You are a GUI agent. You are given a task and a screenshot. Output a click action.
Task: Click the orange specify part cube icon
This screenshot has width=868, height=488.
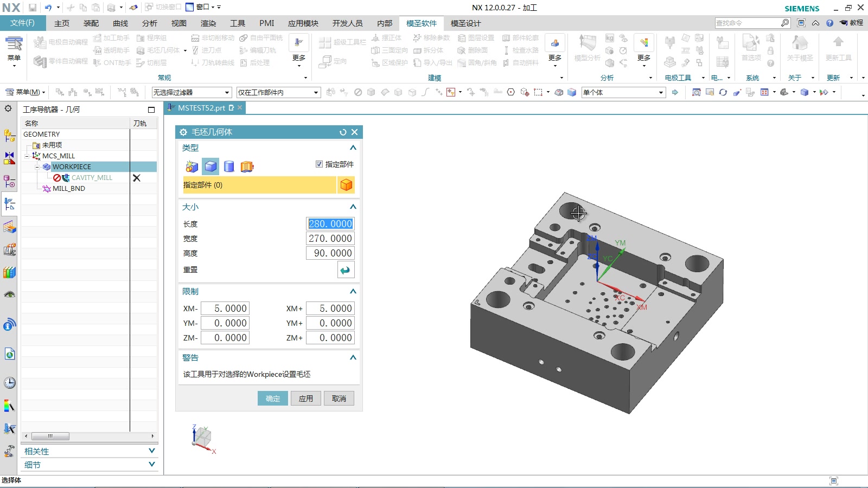pyautogui.click(x=346, y=185)
